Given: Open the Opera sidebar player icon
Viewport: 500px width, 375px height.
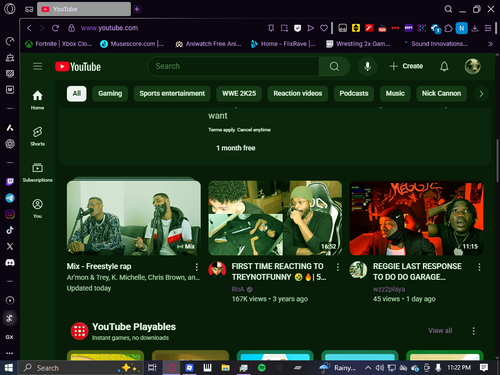Looking at the screenshot, I should click(10, 300).
